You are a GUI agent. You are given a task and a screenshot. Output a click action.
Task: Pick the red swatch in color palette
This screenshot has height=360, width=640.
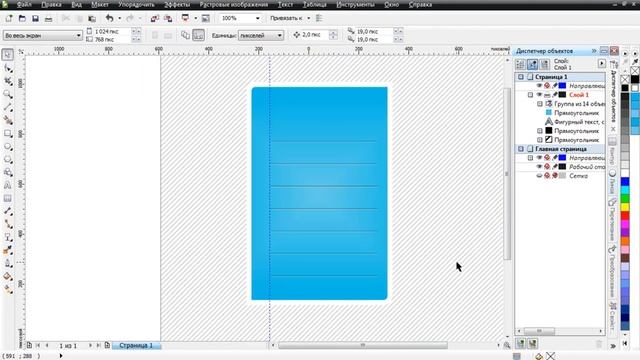point(625,216)
